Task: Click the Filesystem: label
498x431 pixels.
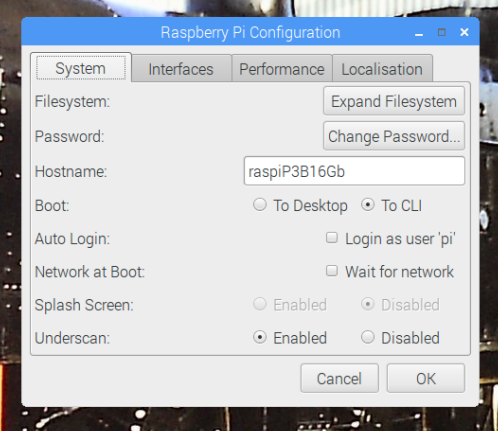Action: (x=72, y=101)
